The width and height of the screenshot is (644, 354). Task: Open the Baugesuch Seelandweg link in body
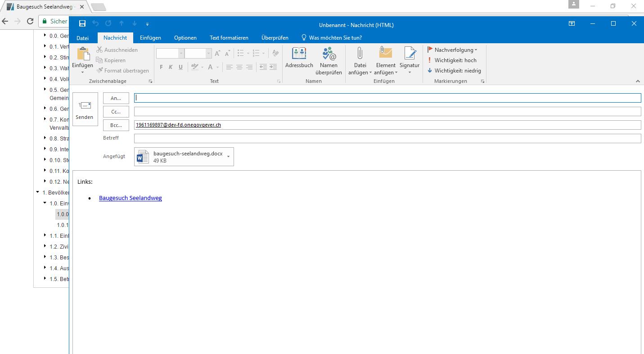tap(131, 198)
